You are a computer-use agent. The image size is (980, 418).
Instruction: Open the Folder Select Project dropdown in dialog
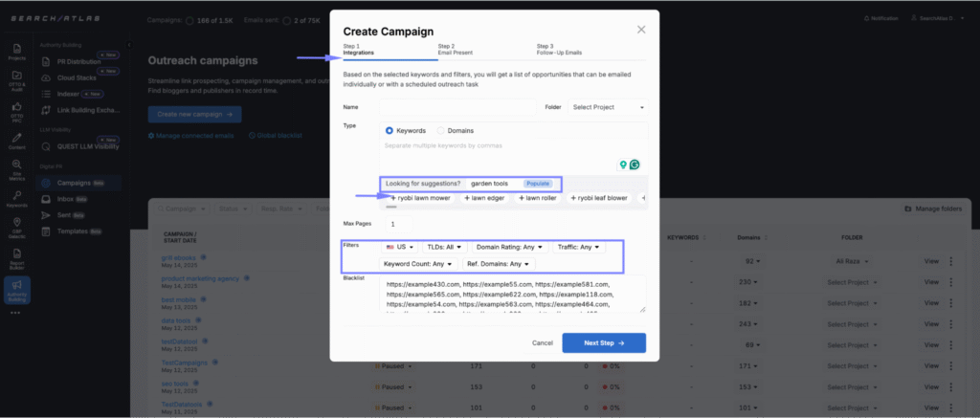608,107
